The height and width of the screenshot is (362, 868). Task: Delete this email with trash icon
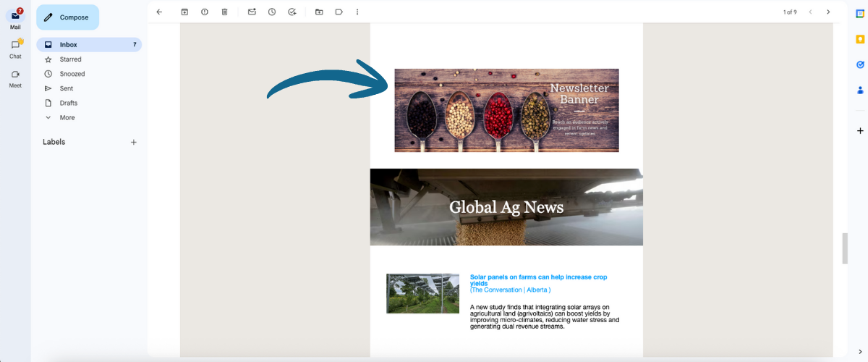point(224,12)
